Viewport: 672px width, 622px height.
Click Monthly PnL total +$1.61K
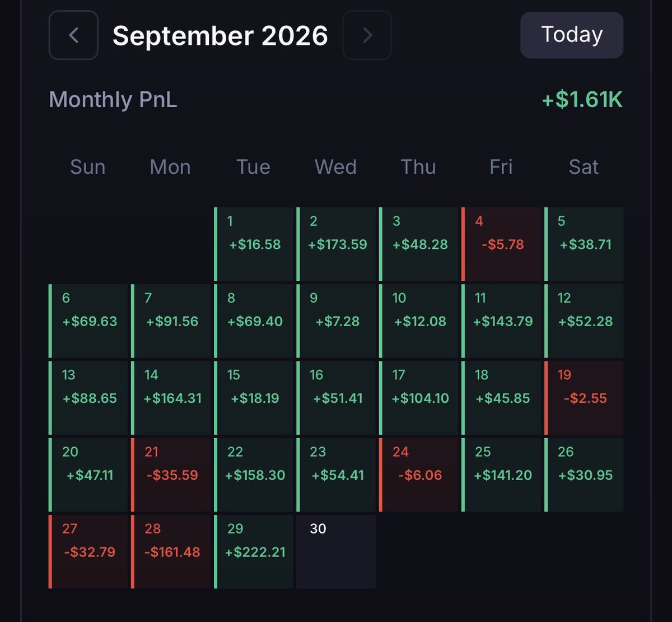tap(582, 100)
